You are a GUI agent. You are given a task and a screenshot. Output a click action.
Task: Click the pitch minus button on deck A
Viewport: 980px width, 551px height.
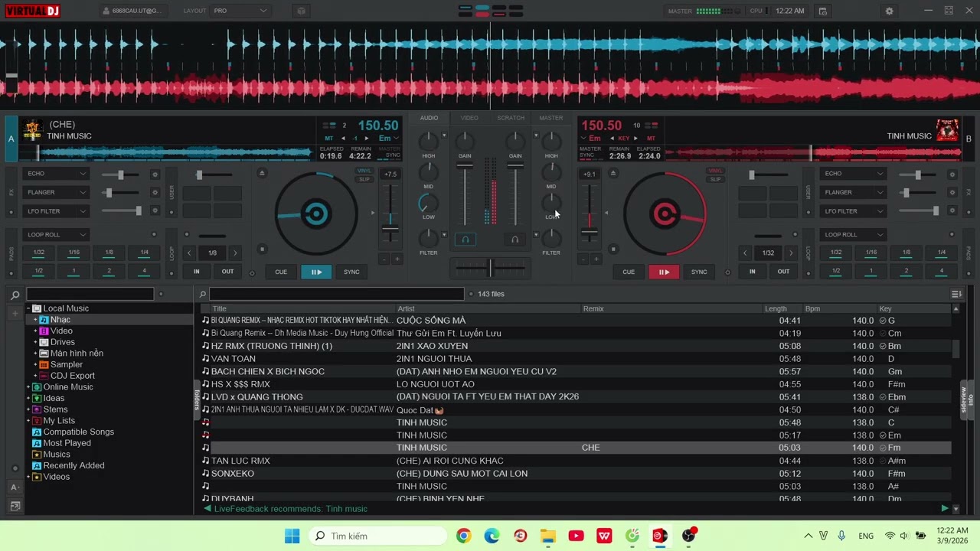coord(384,259)
